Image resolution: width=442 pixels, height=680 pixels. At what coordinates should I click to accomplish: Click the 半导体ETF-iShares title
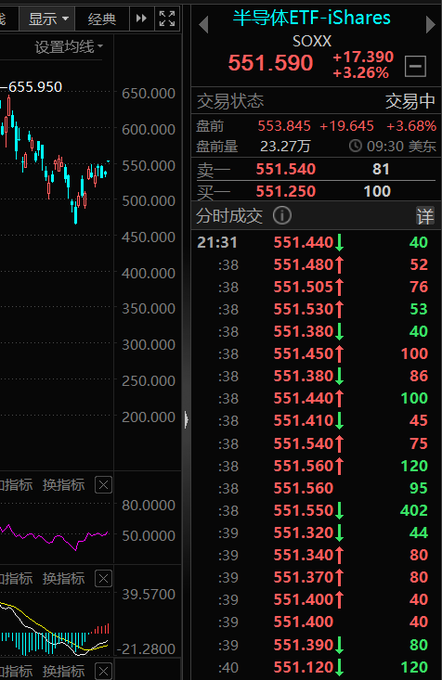(311, 18)
